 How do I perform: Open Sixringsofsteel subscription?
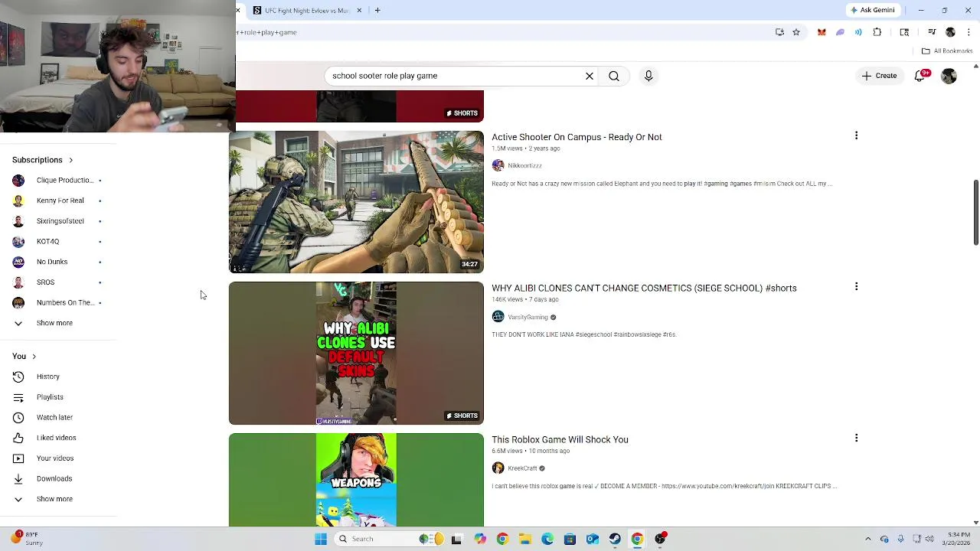point(58,221)
